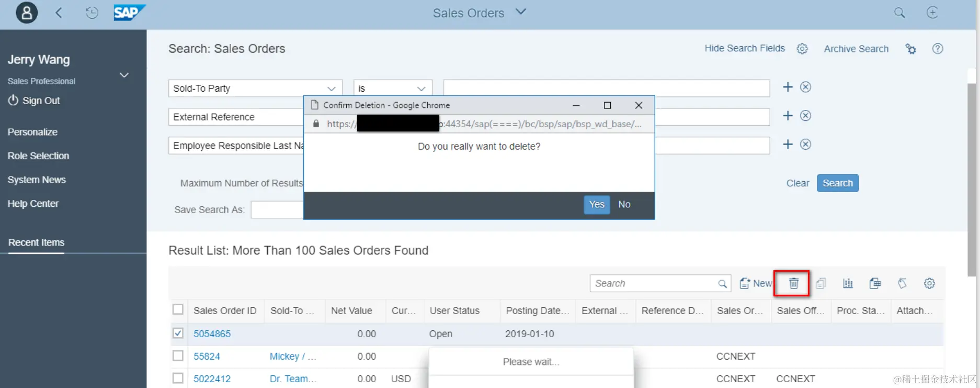Open System News in the sidebar
Viewport: 980px width, 388px height.
37,180
